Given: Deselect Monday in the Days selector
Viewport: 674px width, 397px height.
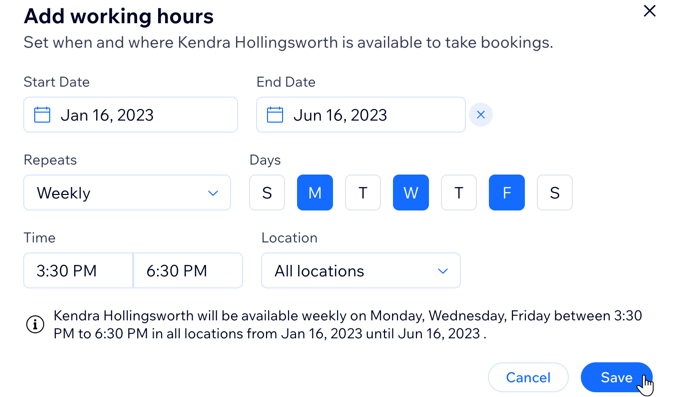Looking at the screenshot, I should pos(315,192).
